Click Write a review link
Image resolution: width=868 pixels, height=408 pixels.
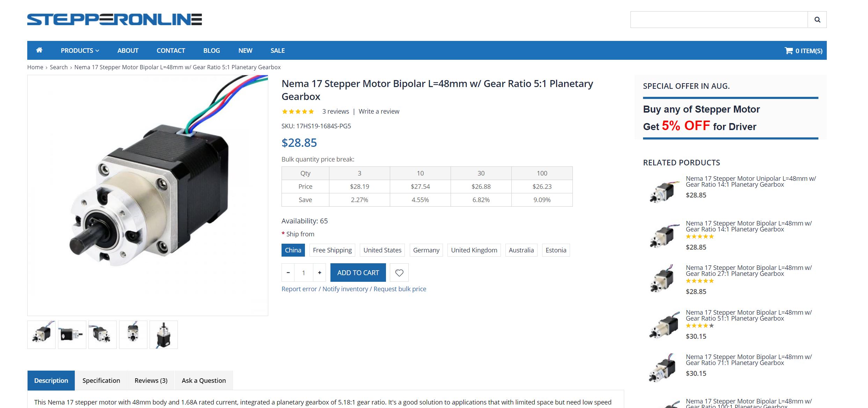pyautogui.click(x=379, y=112)
